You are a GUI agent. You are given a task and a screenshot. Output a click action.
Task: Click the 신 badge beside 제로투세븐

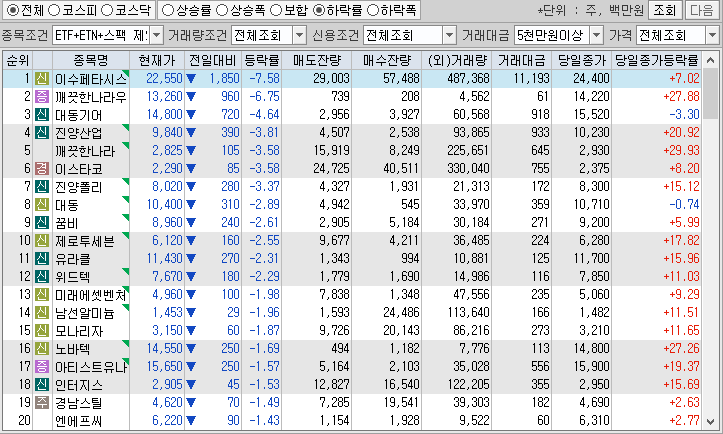point(42,240)
